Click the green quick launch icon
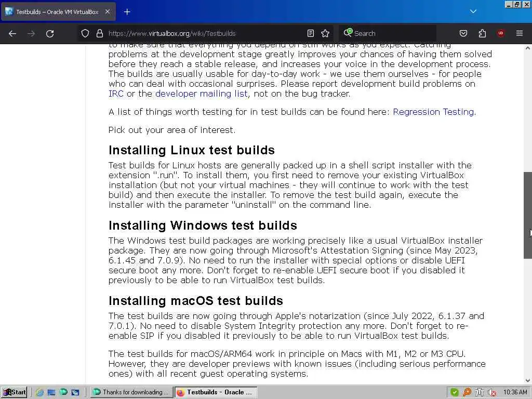The height and width of the screenshot is (399, 532). [63, 392]
